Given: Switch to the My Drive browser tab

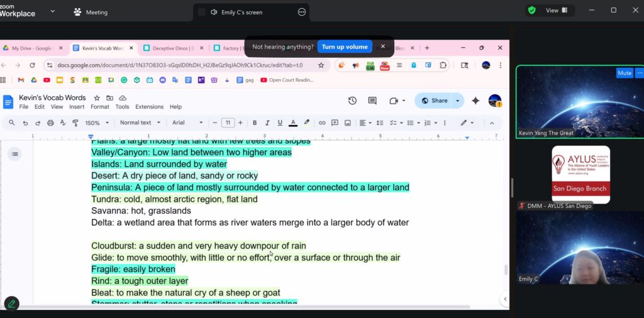Looking at the screenshot, I should [31, 48].
